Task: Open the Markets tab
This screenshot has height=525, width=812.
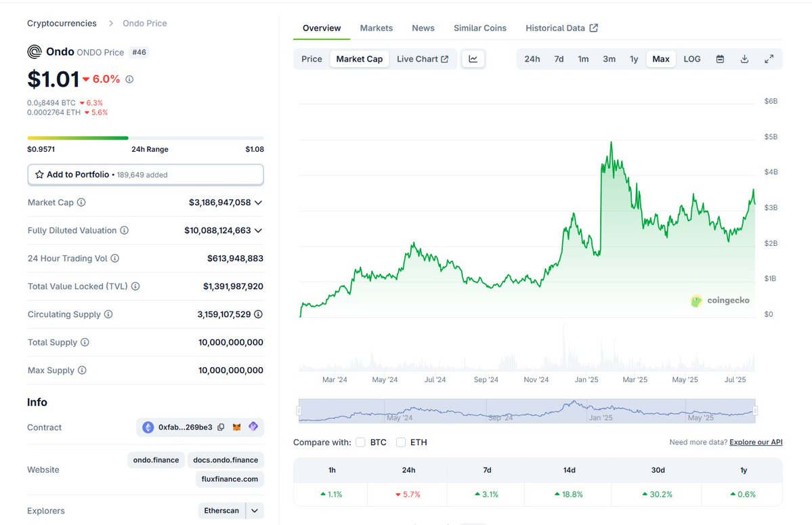Action: pos(377,28)
